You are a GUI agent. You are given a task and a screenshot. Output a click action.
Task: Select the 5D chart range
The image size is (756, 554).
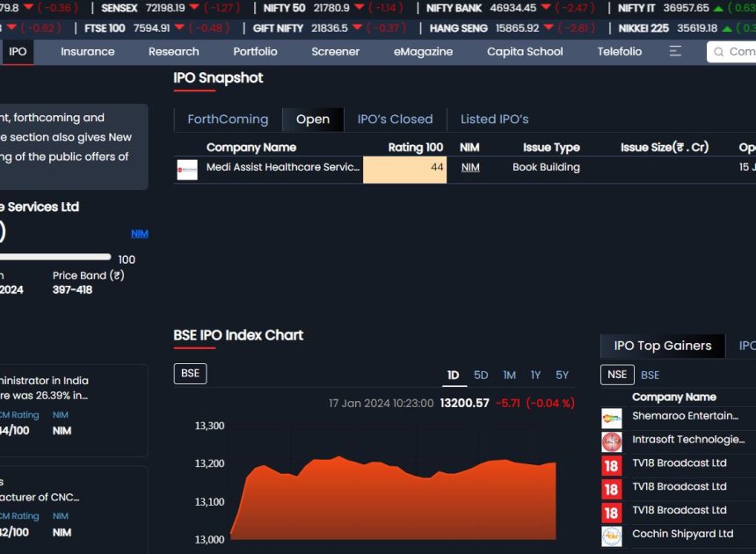coord(481,375)
